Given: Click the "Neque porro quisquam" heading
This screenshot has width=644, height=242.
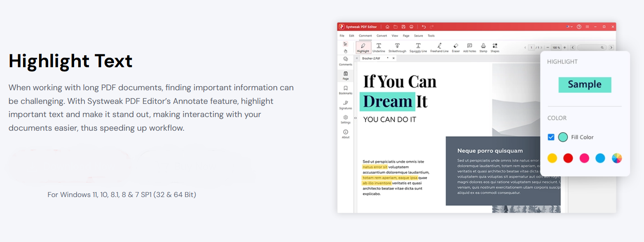Looking at the screenshot, I should (x=490, y=151).
